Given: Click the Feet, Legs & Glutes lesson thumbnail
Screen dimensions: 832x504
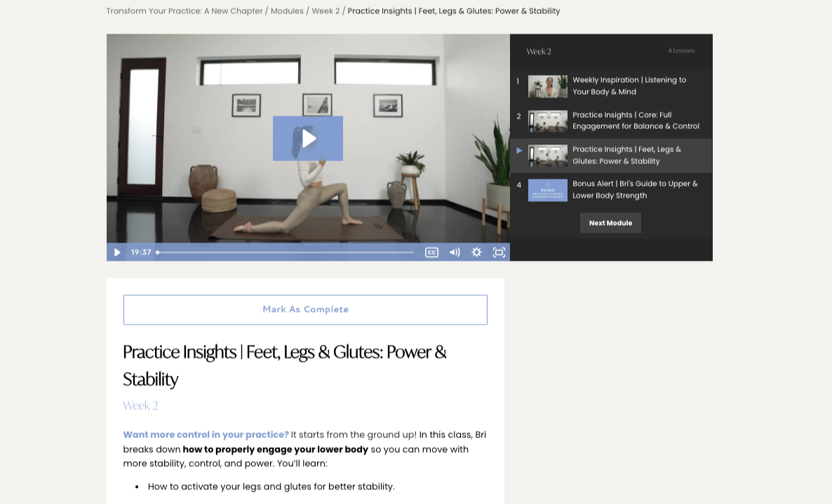Looking at the screenshot, I should pyautogui.click(x=548, y=156).
